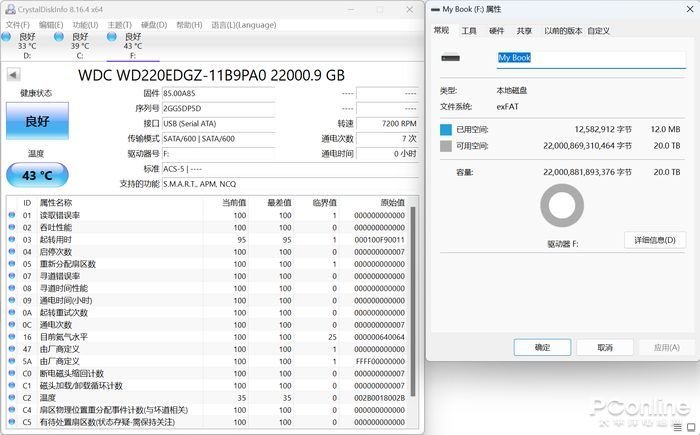Click the 良好 health status button
700x435 pixels.
point(37,121)
